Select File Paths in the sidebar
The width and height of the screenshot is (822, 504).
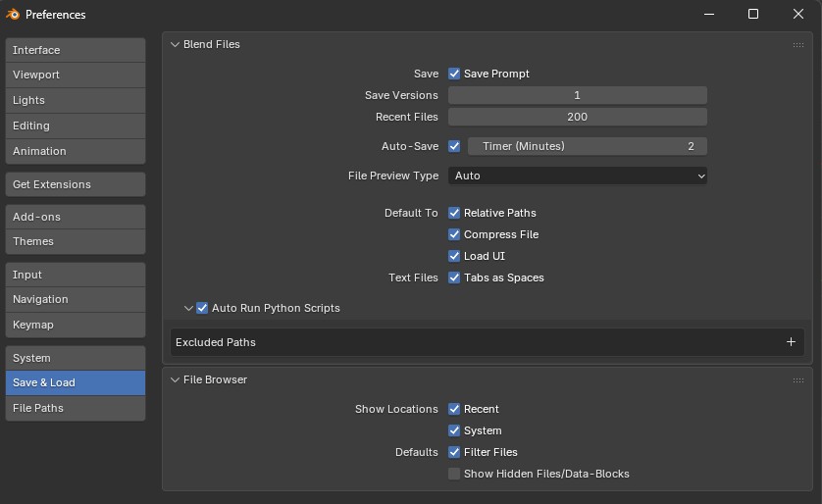point(76,408)
